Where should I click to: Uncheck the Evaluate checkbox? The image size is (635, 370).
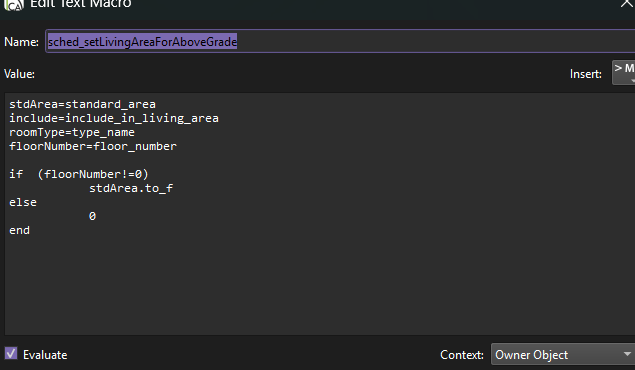(x=11, y=353)
